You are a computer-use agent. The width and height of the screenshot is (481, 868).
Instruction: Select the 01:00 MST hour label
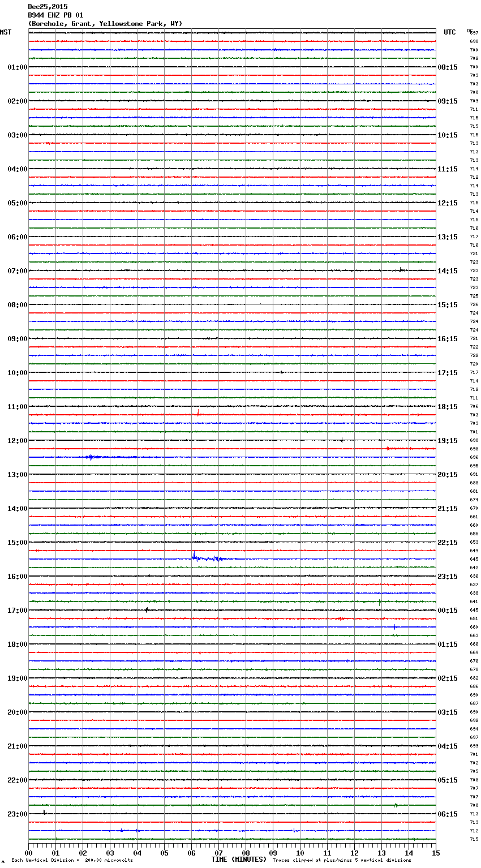(18, 67)
